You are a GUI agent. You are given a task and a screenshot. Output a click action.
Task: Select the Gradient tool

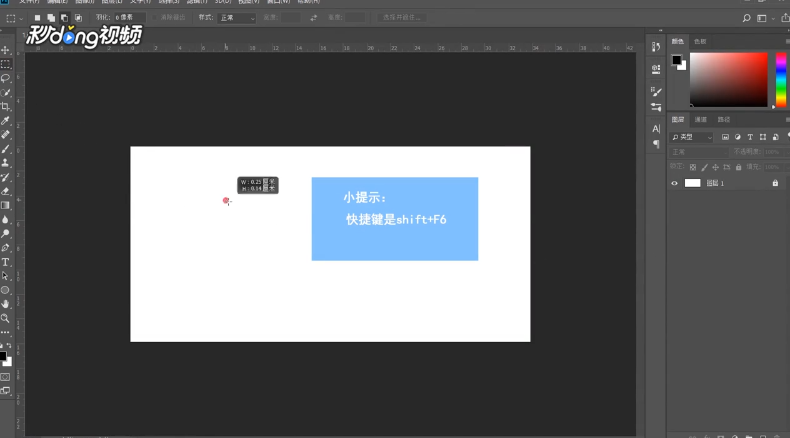tap(6, 205)
